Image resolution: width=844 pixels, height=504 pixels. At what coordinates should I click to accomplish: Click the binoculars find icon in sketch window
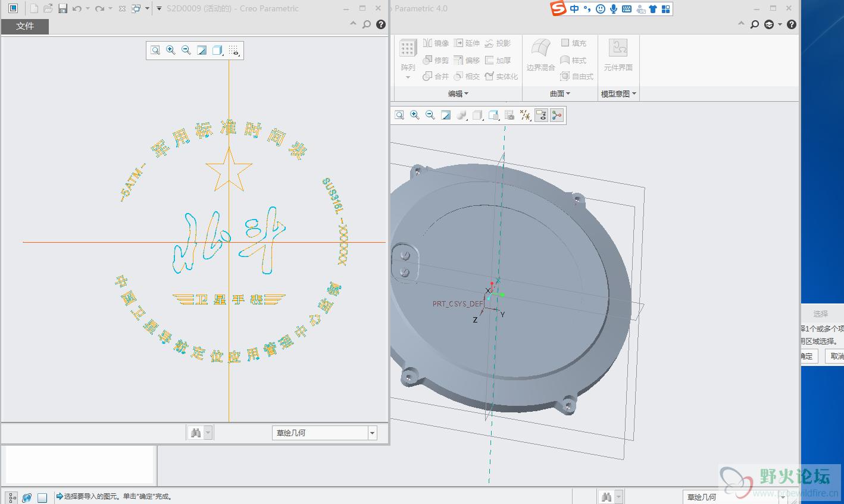(x=195, y=433)
